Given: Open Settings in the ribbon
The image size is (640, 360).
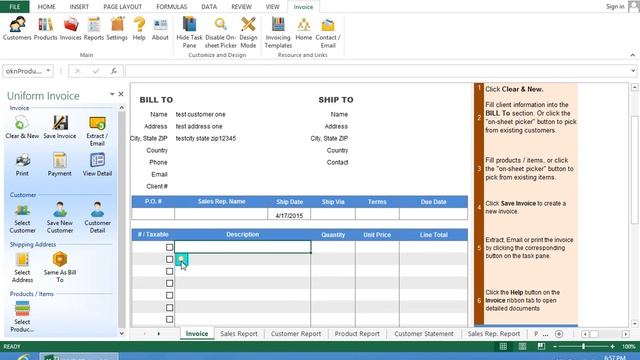Looking at the screenshot, I should (117, 29).
